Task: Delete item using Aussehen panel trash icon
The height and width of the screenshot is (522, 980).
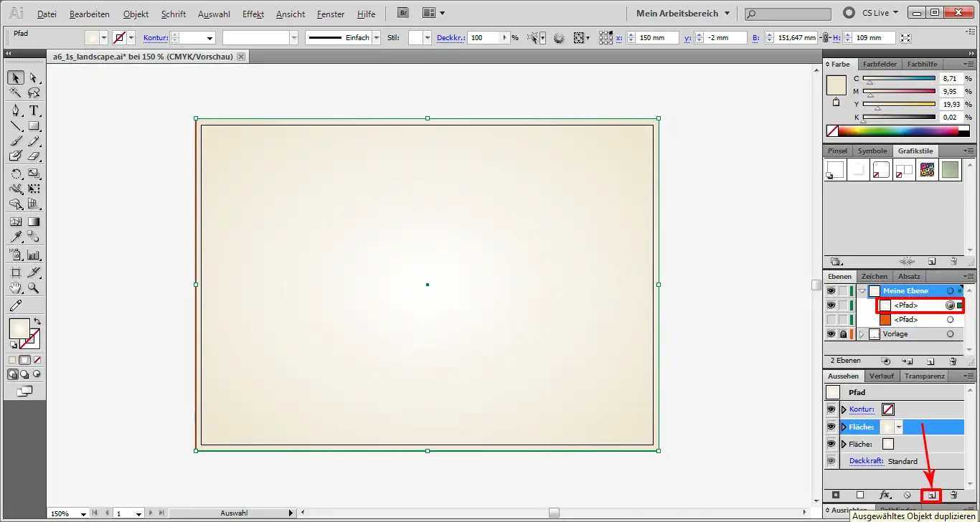Action: 953,495
